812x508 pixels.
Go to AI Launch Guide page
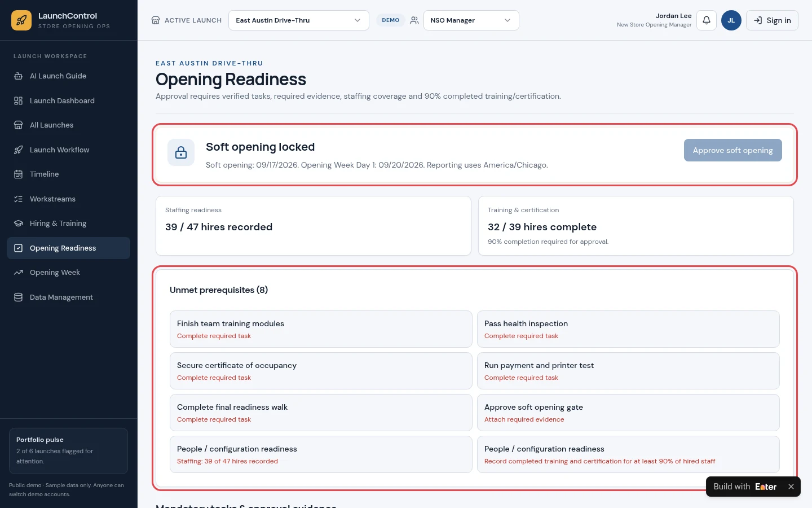68,76
